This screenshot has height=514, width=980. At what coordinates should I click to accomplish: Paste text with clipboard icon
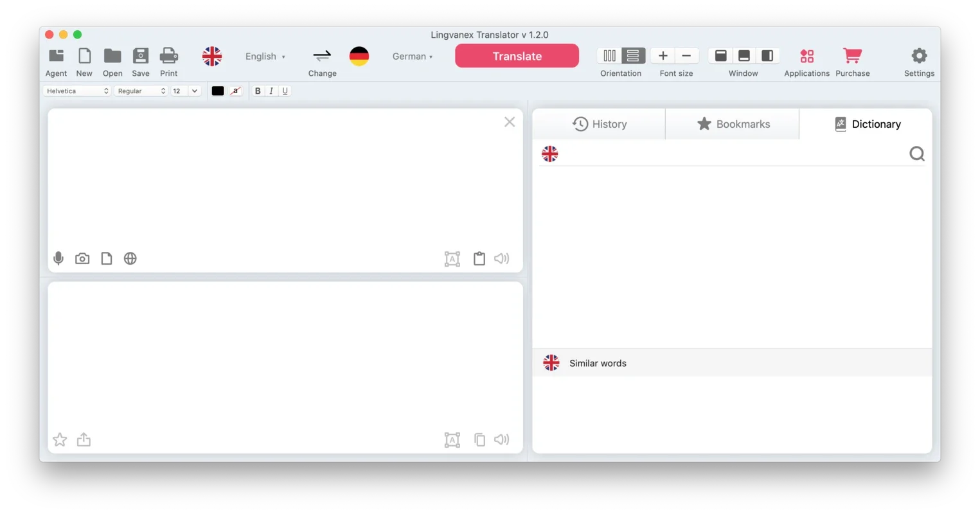[x=479, y=258]
